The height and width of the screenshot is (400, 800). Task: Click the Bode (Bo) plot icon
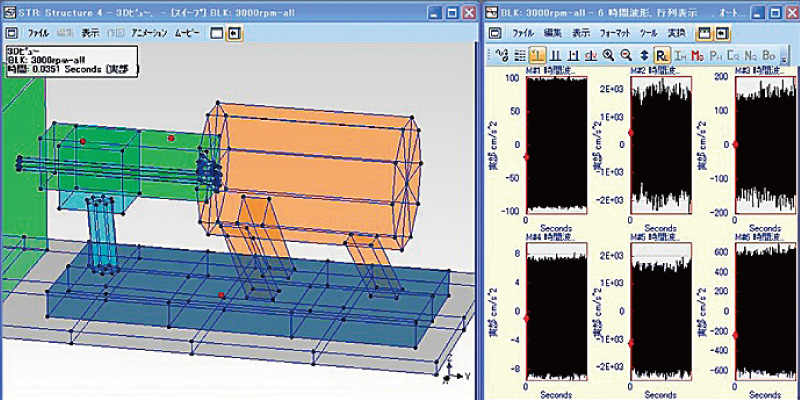pos(768,56)
